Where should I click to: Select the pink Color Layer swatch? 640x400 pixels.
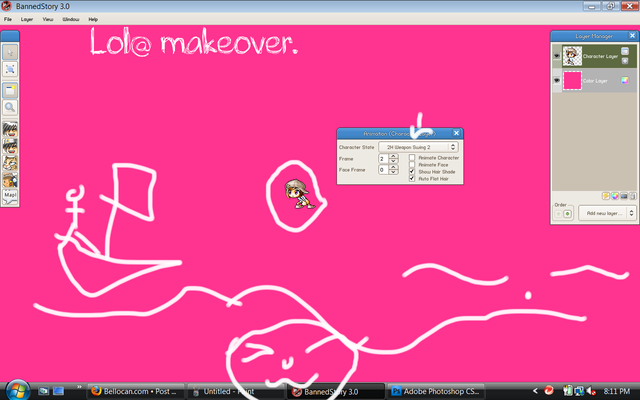(572, 80)
